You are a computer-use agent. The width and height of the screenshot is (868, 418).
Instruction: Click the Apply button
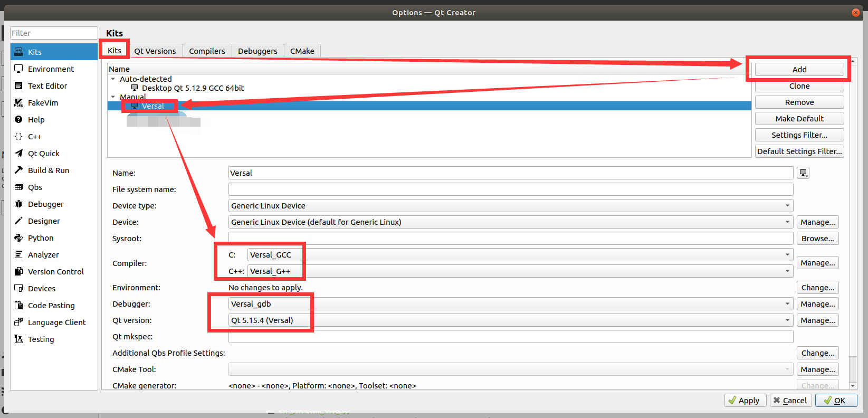[x=744, y=400]
